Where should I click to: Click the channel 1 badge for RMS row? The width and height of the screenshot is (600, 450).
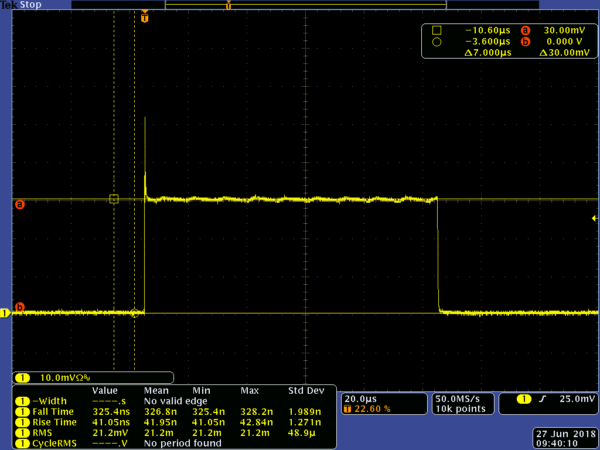[x=22, y=433]
